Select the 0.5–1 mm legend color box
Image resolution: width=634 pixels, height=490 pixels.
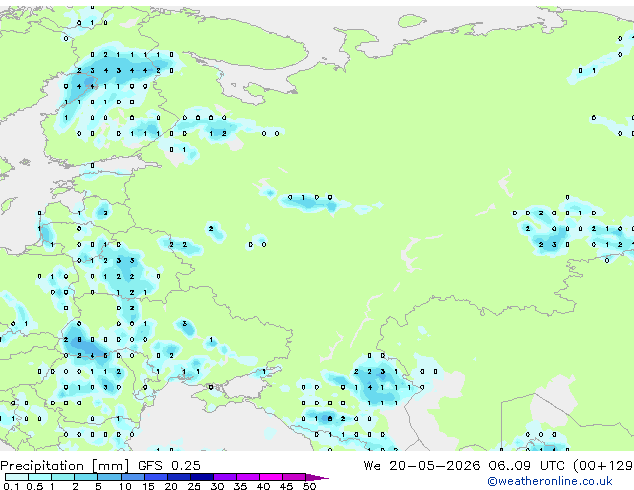pyautogui.click(x=40, y=477)
